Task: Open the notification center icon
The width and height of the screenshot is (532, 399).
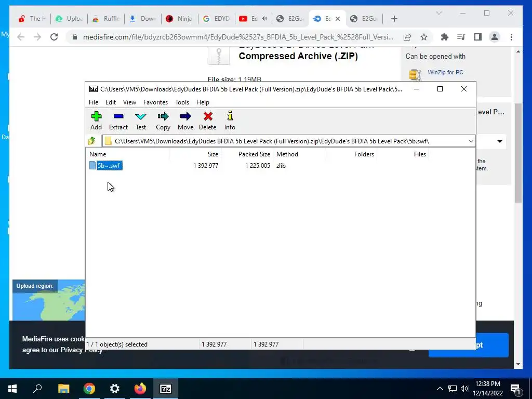Action: (x=515, y=389)
